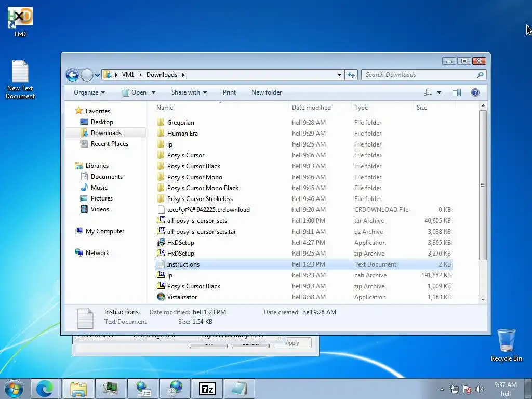Click the volume speaker tray icon
The width and height of the screenshot is (532, 399).
[x=480, y=389]
